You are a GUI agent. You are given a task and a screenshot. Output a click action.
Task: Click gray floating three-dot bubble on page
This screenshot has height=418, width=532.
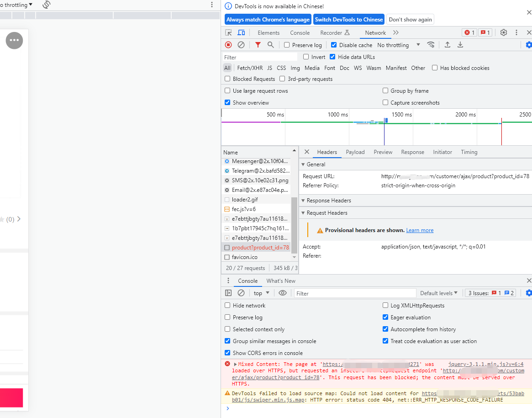click(14, 40)
